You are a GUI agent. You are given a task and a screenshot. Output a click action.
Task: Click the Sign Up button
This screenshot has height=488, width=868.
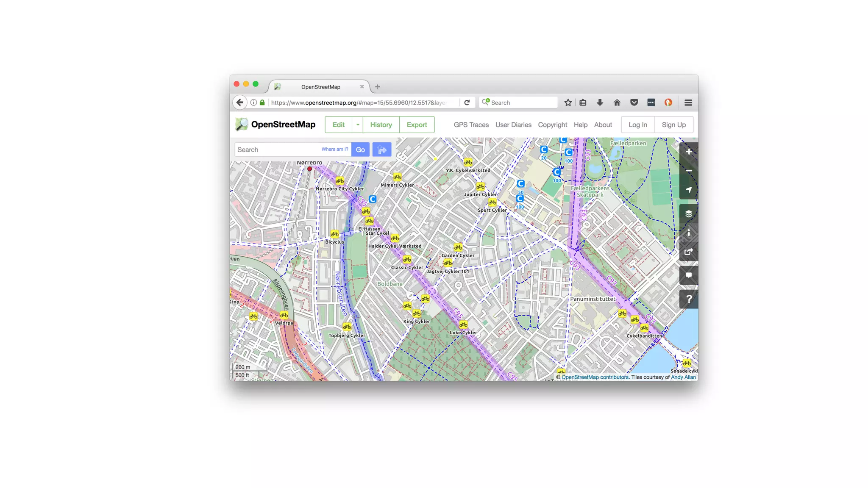(x=673, y=125)
